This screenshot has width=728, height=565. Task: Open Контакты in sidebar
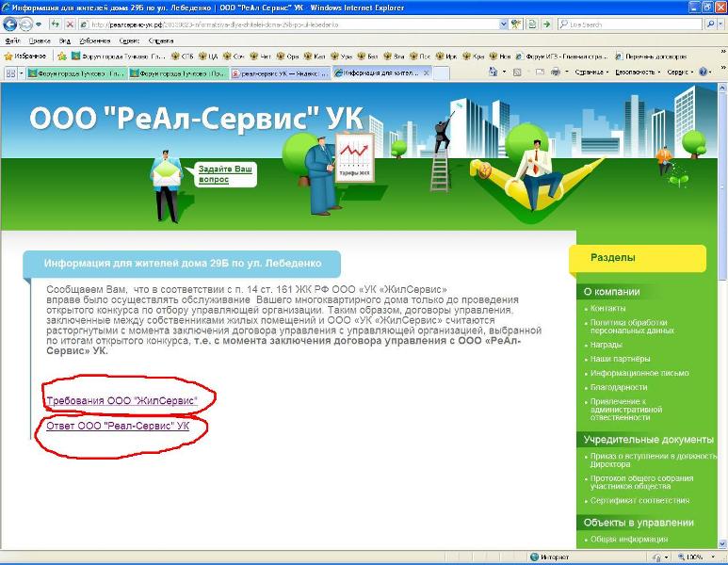coord(607,308)
